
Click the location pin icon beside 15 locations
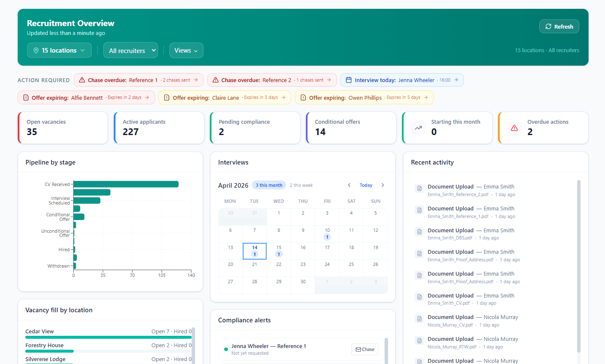(x=37, y=50)
